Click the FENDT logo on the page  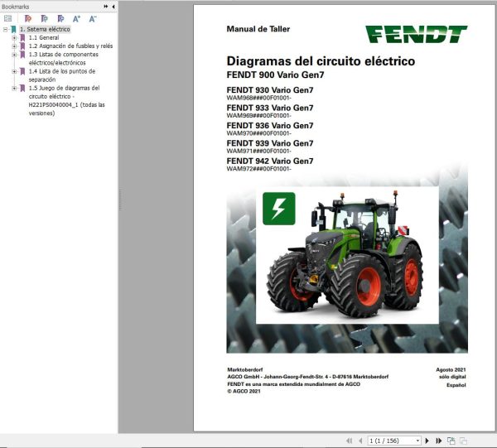pos(416,34)
